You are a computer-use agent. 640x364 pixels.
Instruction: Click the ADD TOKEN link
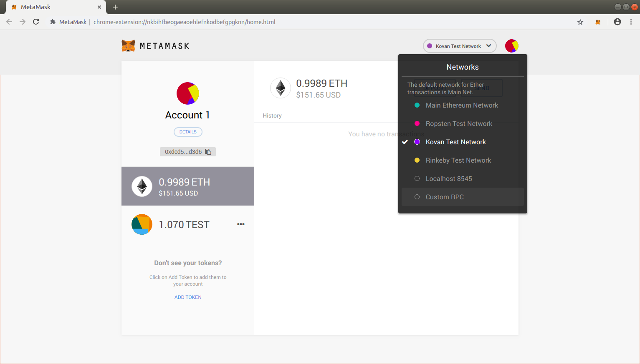(x=188, y=297)
